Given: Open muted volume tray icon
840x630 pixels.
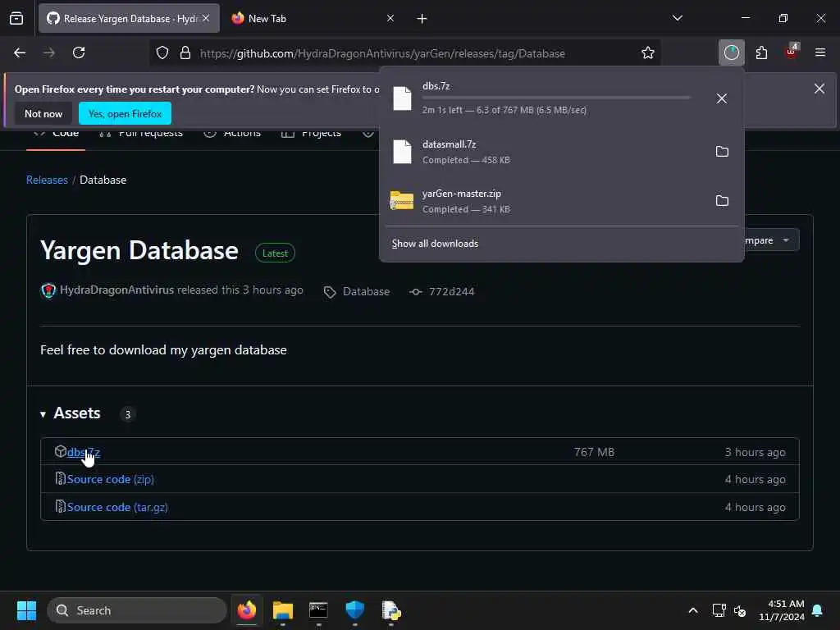Looking at the screenshot, I should click(740, 610).
